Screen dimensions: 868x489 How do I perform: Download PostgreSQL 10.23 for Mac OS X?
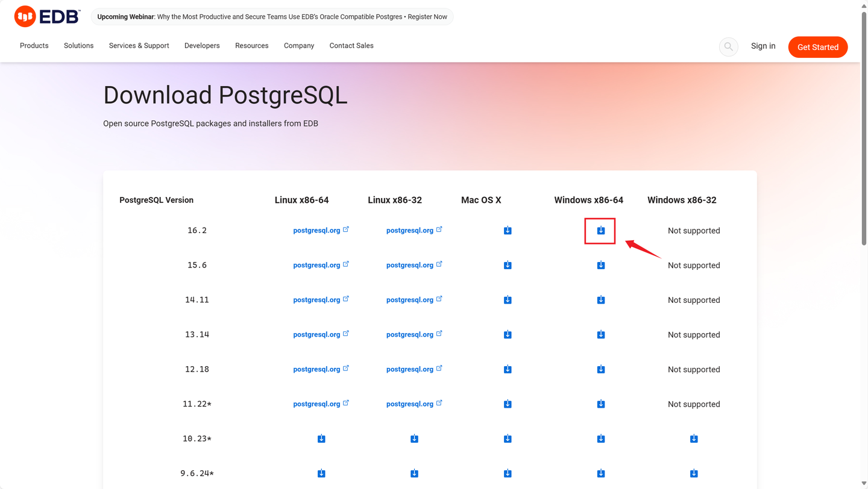pyautogui.click(x=508, y=439)
